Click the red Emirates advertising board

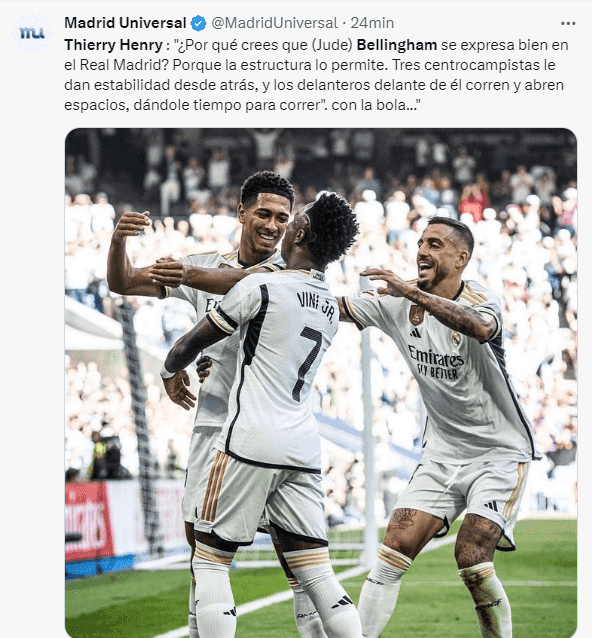[x=89, y=522]
